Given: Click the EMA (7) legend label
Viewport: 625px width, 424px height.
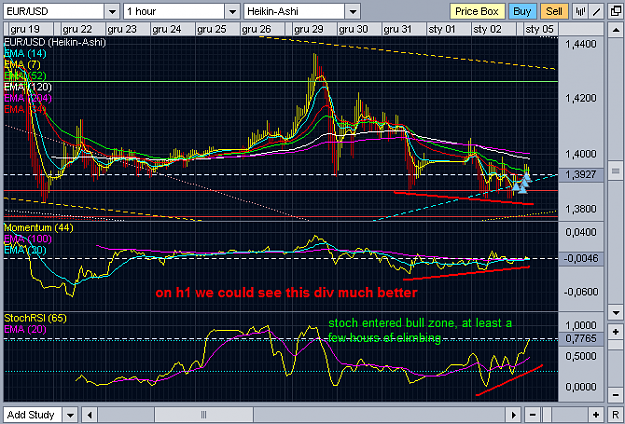Looking at the screenshot, I should 22,65.
